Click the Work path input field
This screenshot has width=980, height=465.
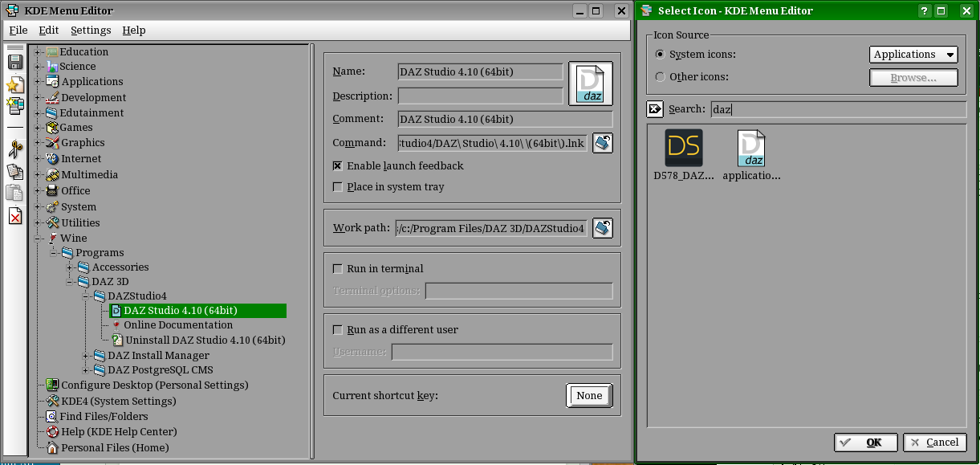click(x=491, y=228)
